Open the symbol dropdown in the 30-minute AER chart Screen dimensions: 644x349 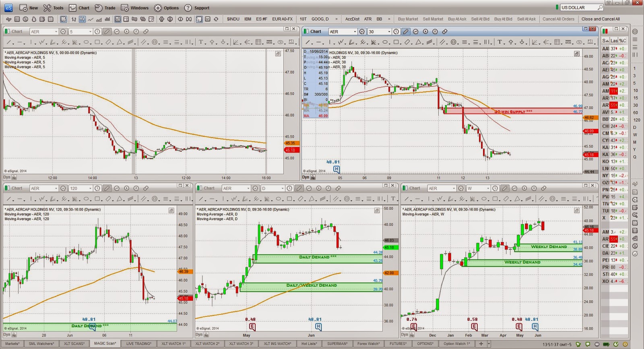click(x=355, y=31)
